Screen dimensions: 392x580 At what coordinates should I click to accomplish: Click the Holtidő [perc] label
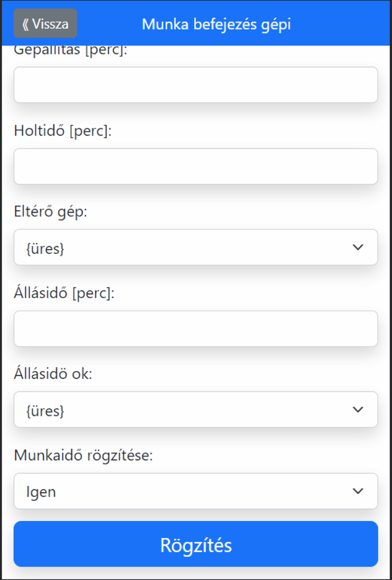63,131
